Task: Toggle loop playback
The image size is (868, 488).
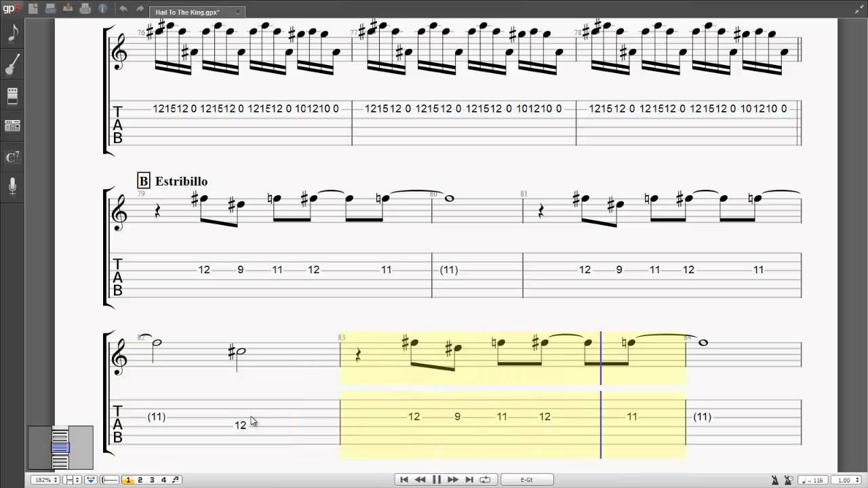Action: pos(485,480)
